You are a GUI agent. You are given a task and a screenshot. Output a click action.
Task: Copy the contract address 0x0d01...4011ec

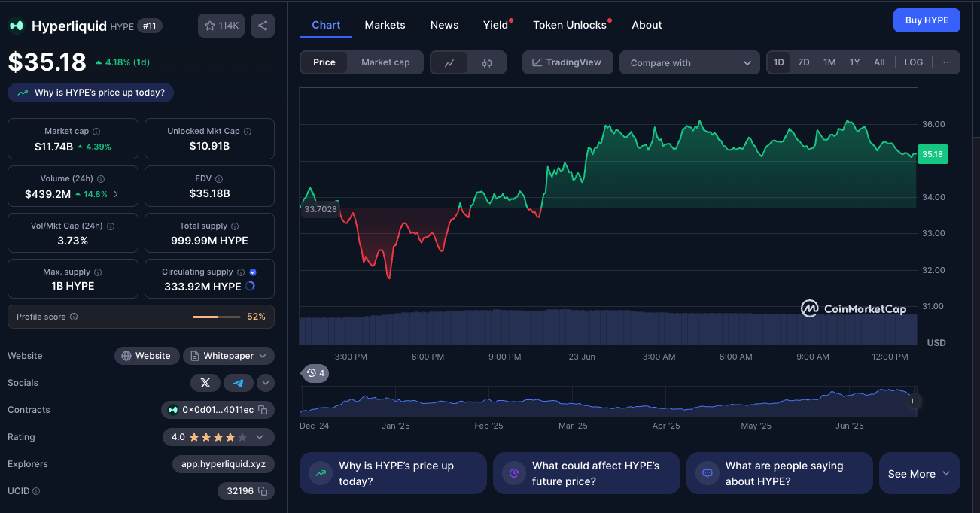pyautogui.click(x=263, y=410)
